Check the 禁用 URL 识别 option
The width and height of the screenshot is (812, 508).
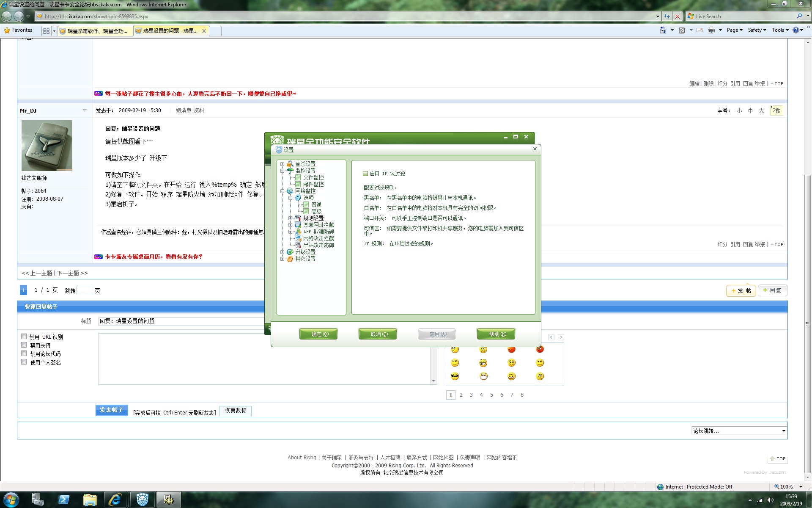[24, 337]
